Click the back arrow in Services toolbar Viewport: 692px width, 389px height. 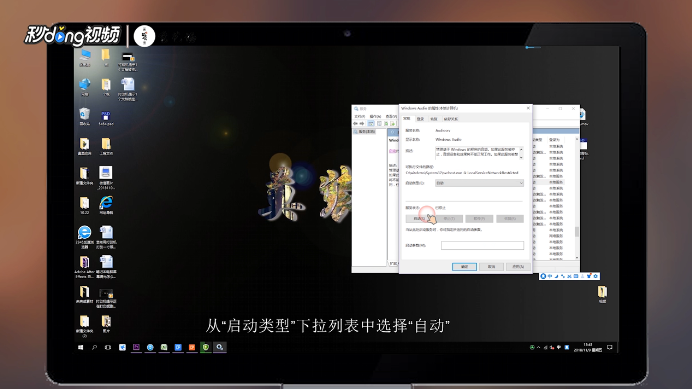pos(356,124)
